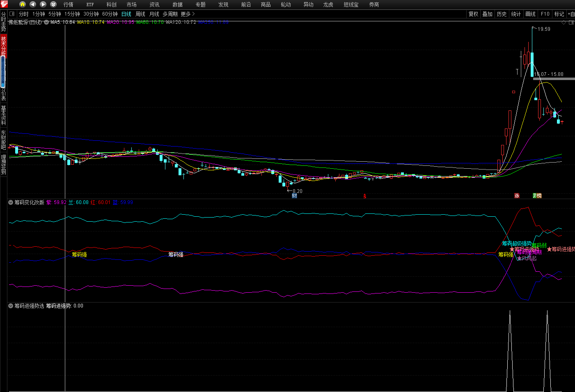Open the 市场 menu
The width and height of the screenshot is (575, 392).
click(131, 5)
